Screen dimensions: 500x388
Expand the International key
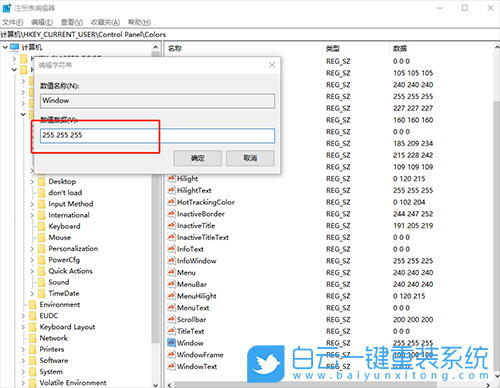(32, 215)
